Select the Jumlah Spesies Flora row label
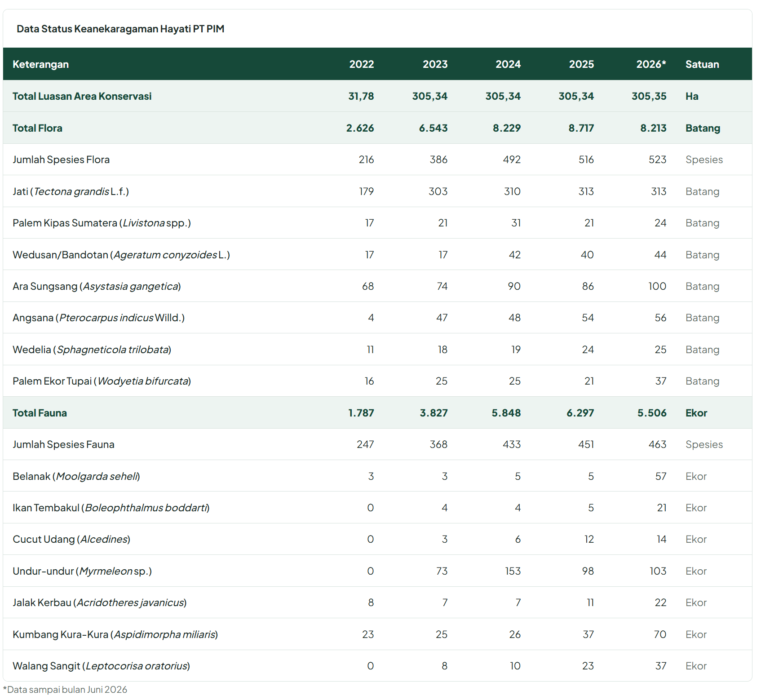The height and width of the screenshot is (700, 761). coord(61,159)
